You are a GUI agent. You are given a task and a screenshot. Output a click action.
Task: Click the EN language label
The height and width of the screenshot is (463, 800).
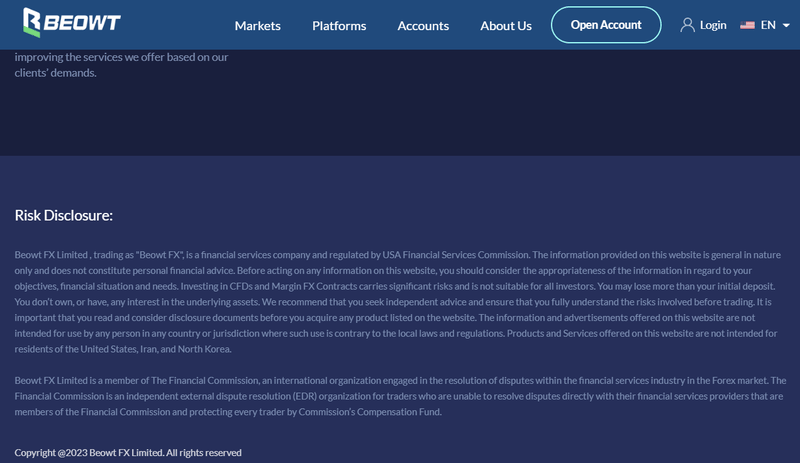click(x=768, y=25)
